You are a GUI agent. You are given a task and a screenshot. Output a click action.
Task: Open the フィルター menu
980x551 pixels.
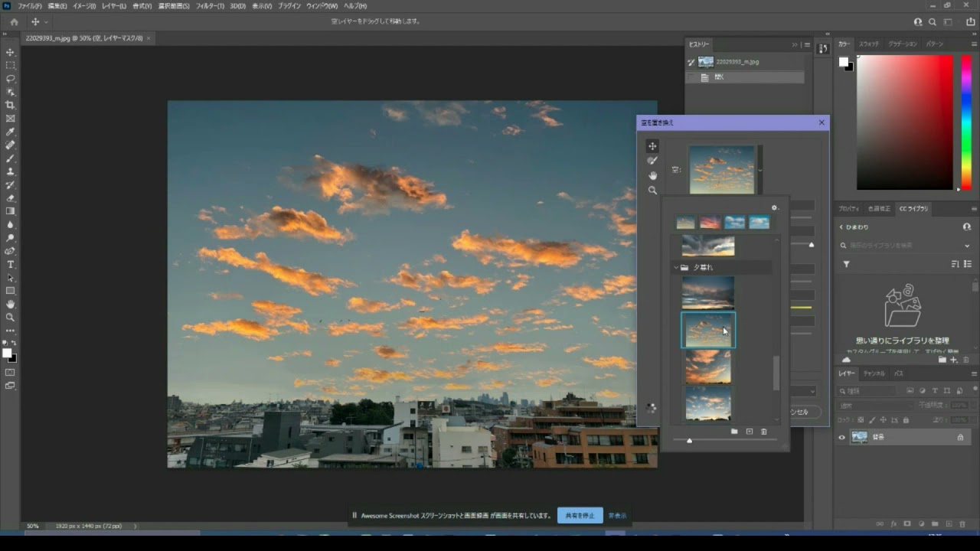(210, 6)
